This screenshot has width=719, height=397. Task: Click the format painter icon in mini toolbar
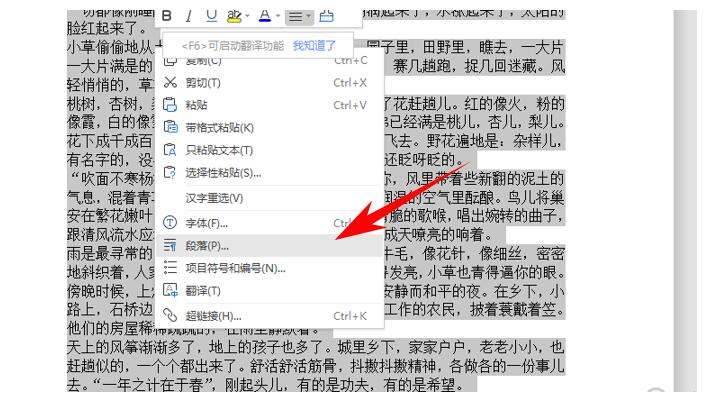point(326,16)
